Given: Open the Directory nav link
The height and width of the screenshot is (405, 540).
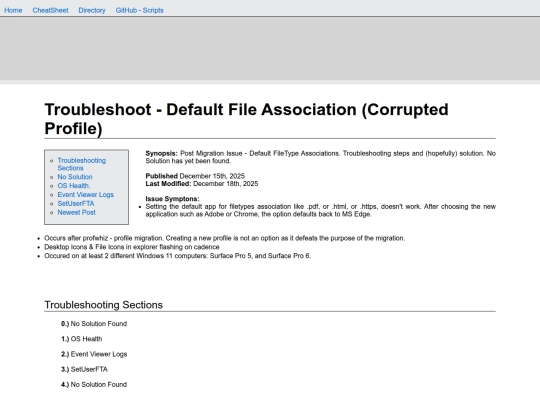Looking at the screenshot, I should pos(92,10).
